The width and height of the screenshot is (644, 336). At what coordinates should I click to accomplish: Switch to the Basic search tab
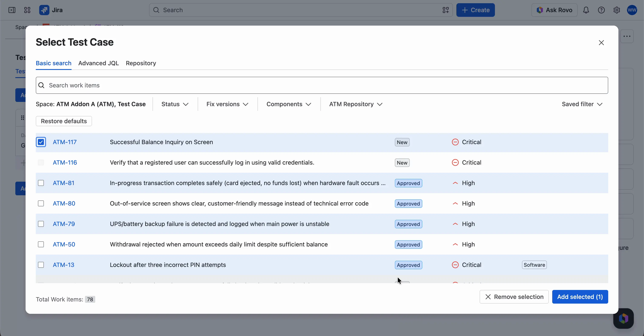[x=53, y=63]
